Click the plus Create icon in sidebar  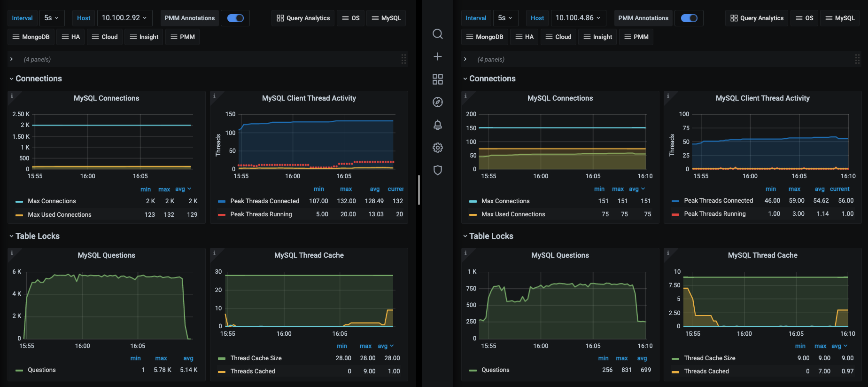coord(437,56)
